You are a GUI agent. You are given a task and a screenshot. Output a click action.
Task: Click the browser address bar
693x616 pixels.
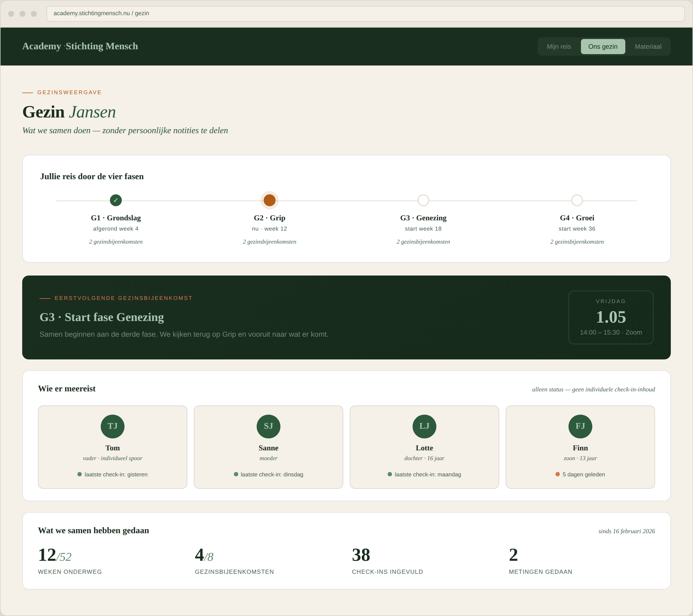coord(365,14)
